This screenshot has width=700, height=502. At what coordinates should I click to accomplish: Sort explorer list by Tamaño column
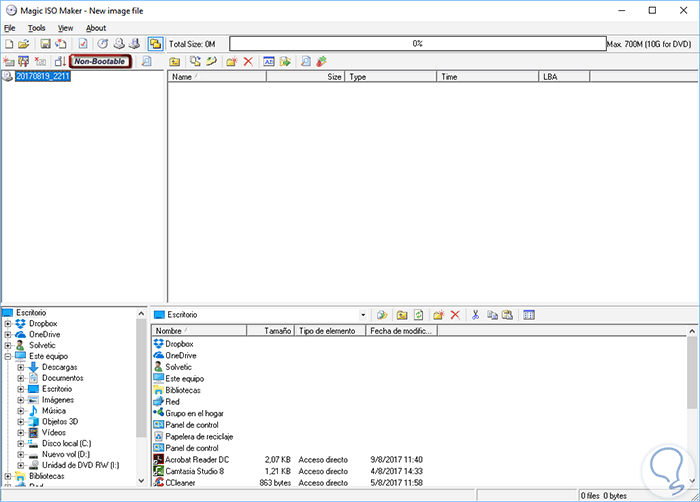pyautogui.click(x=271, y=331)
